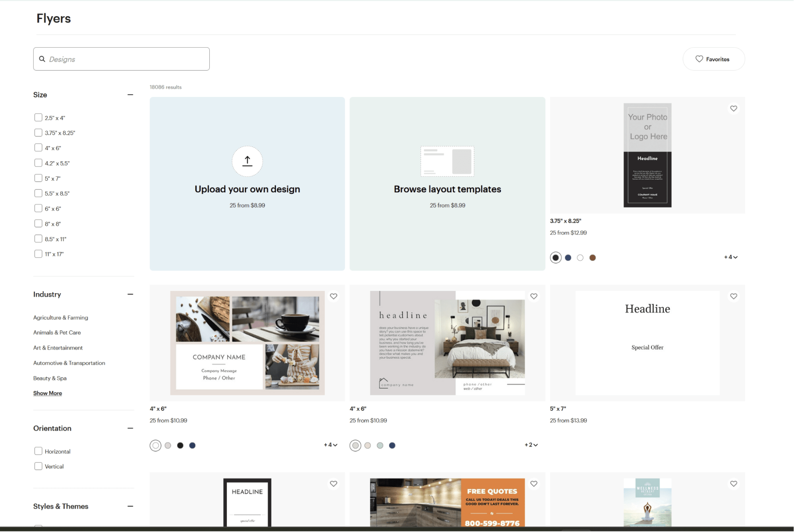
Task: Click the search magnifier icon in the Designs field
Action: pos(43,59)
